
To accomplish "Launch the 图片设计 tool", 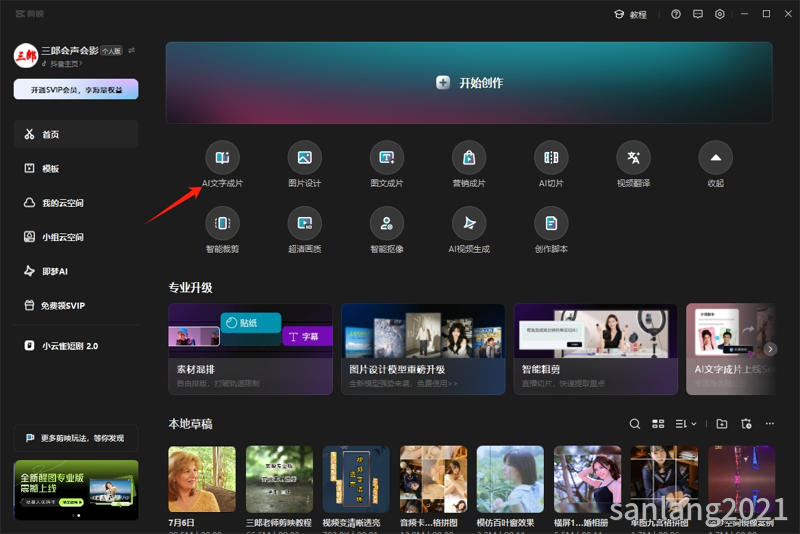I will pyautogui.click(x=305, y=158).
